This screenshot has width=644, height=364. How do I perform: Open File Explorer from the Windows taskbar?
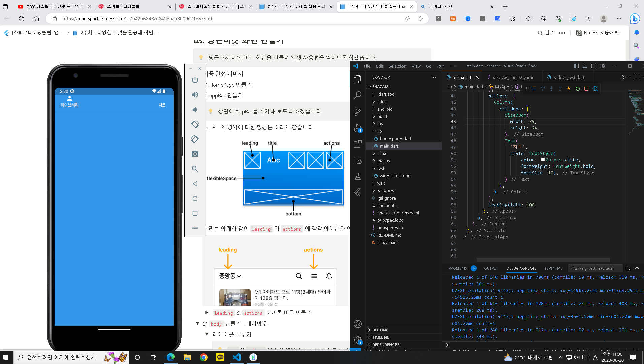(x=187, y=357)
